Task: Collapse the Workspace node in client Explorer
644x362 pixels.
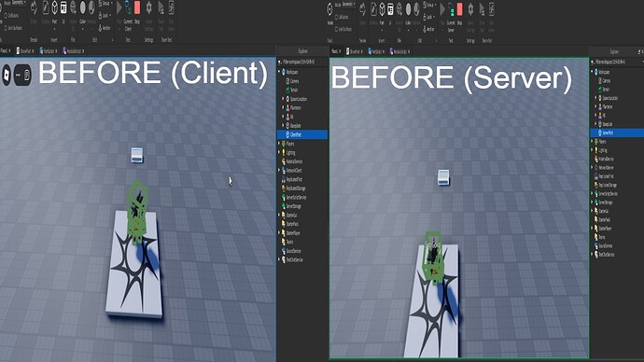Action: 279,72
